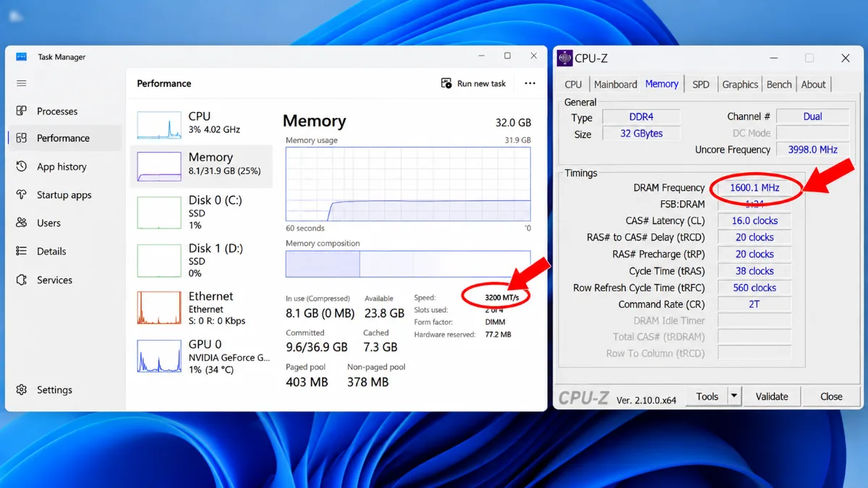Click the Command Rate 2T field
The height and width of the screenshot is (488, 868).
[x=754, y=304]
